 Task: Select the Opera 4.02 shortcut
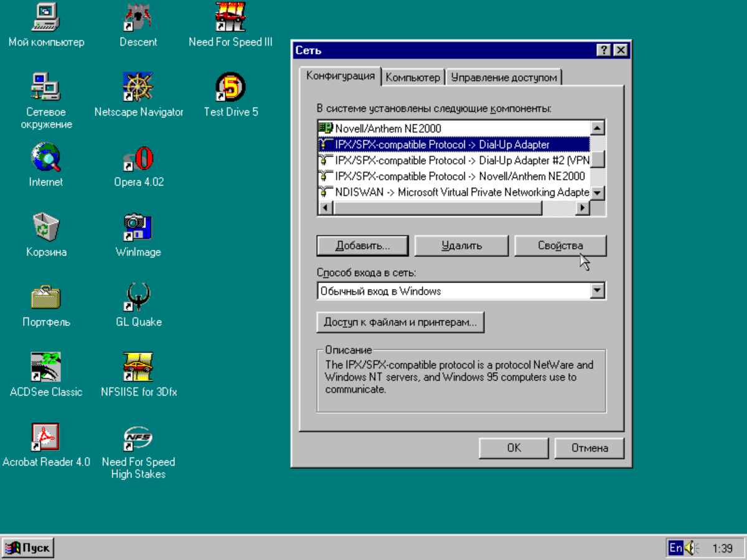(138, 159)
